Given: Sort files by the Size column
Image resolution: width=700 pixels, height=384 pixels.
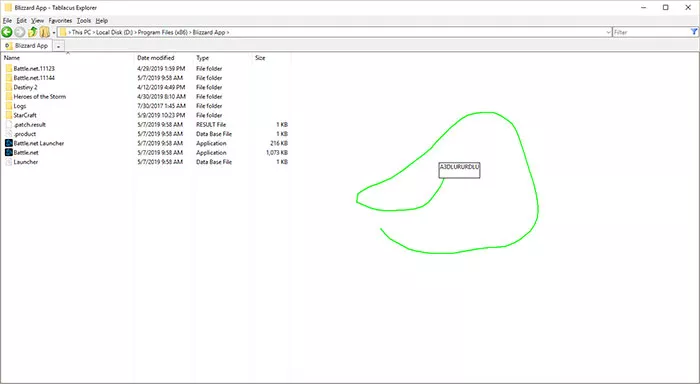Looking at the screenshot, I should tap(260, 58).
